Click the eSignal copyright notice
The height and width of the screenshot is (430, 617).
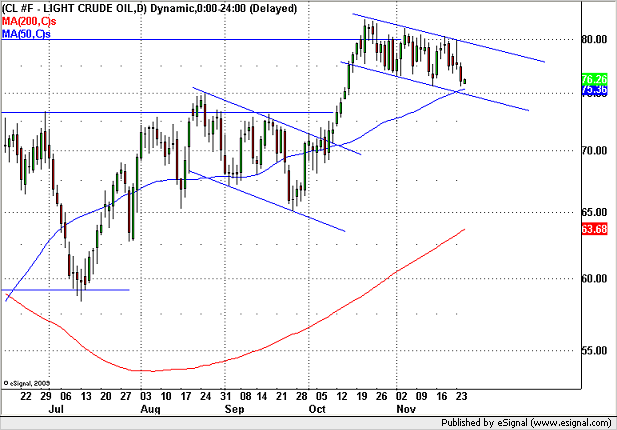[x=27, y=383]
